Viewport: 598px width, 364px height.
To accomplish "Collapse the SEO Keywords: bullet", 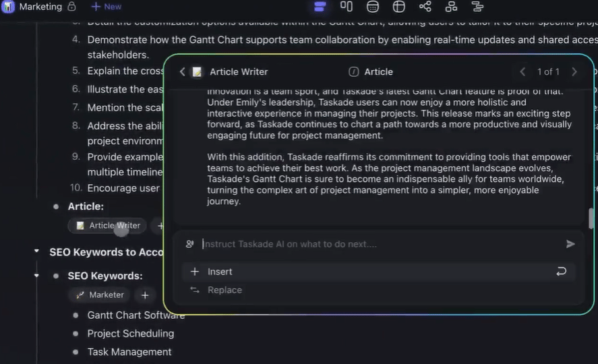I will [x=36, y=275].
